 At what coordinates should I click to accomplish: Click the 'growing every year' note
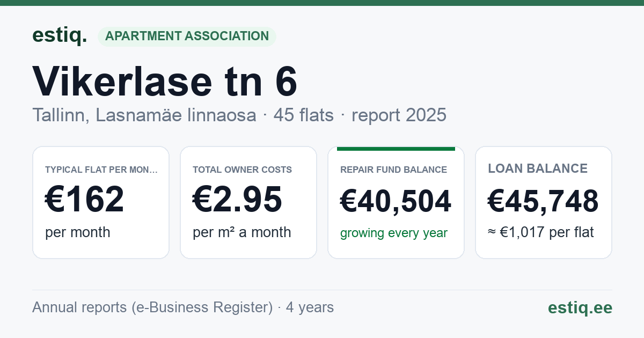(394, 233)
